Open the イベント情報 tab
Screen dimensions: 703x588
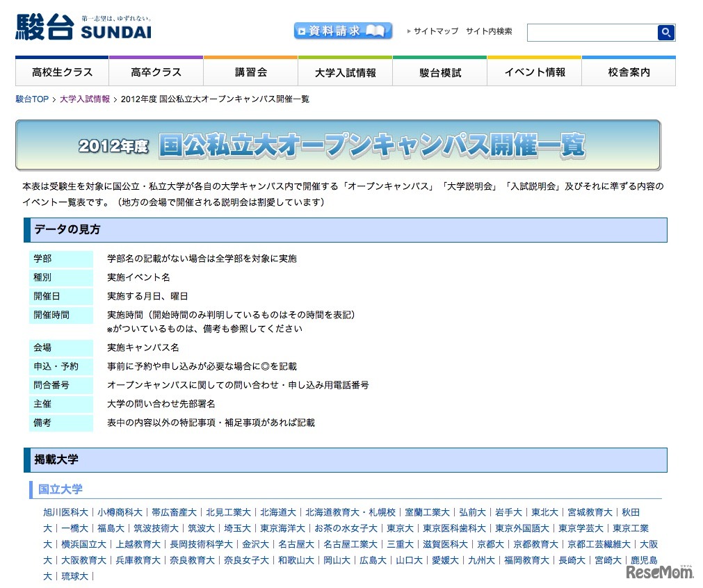[x=534, y=72]
